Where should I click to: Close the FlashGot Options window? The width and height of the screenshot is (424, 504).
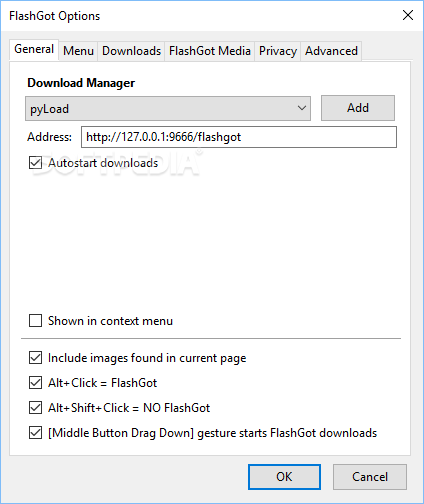(408, 15)
